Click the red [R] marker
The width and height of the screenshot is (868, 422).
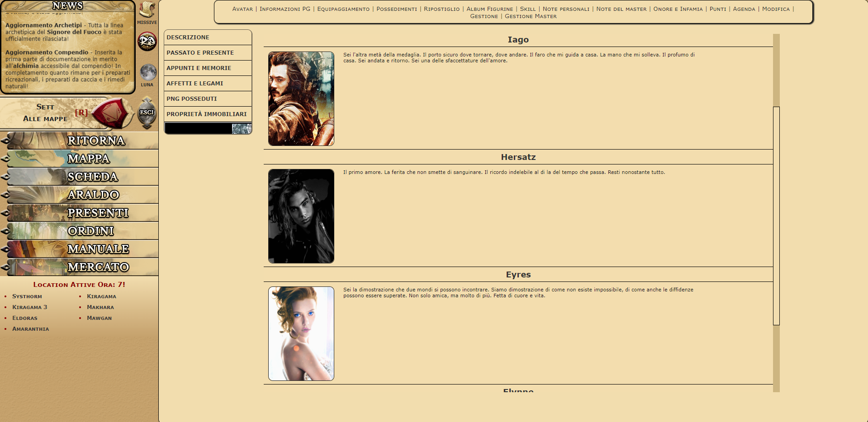81,113
